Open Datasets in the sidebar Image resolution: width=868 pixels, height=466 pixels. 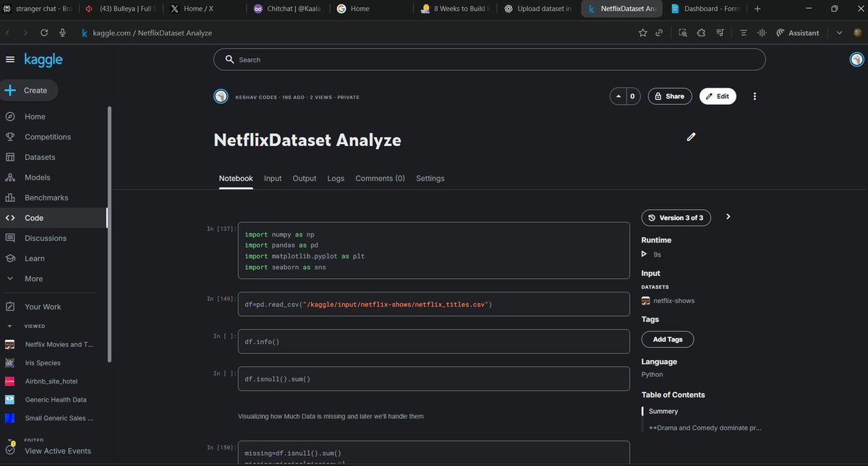pos(40,157)
